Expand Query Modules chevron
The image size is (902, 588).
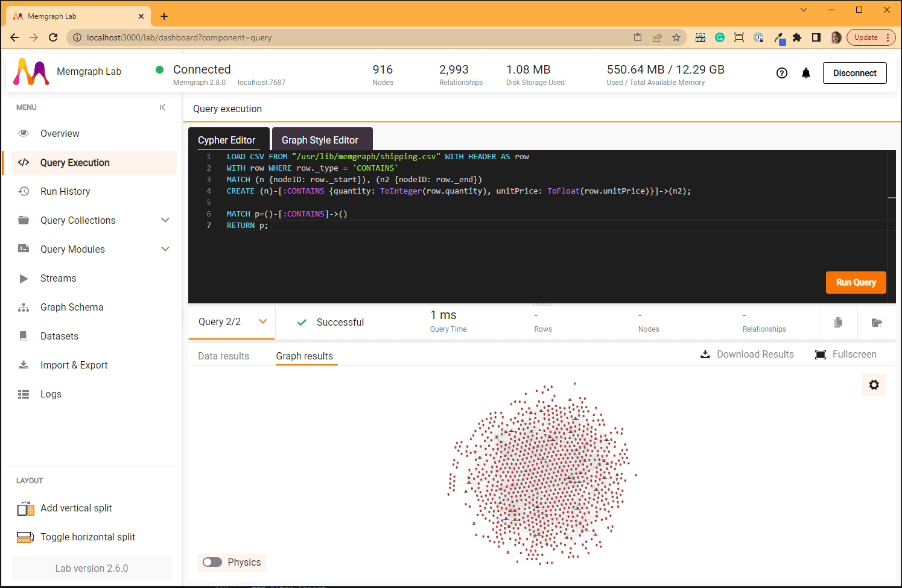(x=165, y=249)
